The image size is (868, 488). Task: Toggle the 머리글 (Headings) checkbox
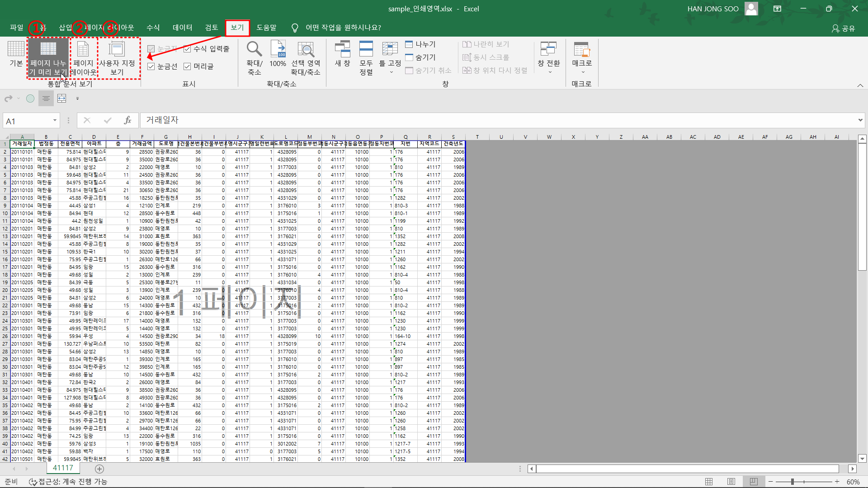click(187, 66)
